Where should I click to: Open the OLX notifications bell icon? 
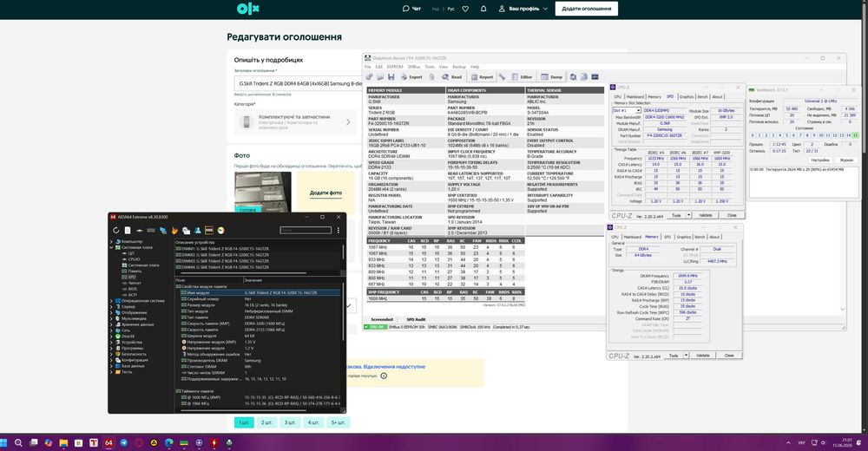tap(483, 9)
